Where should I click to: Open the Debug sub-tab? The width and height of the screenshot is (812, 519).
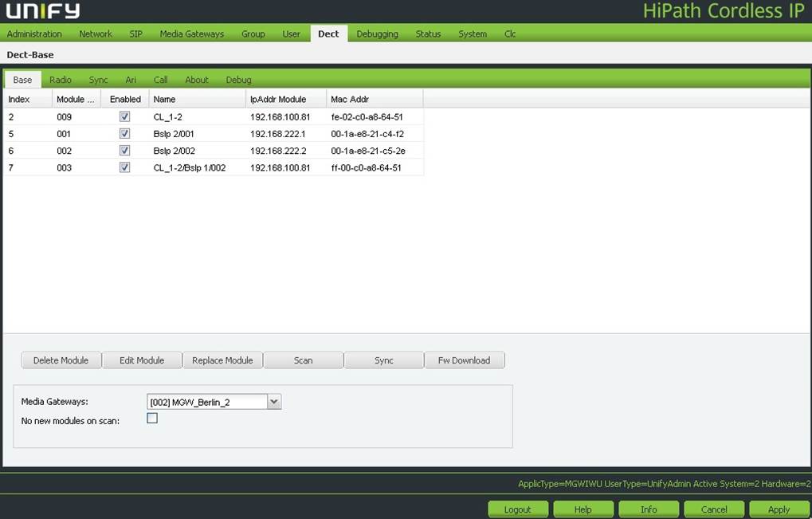coord(239,80)
